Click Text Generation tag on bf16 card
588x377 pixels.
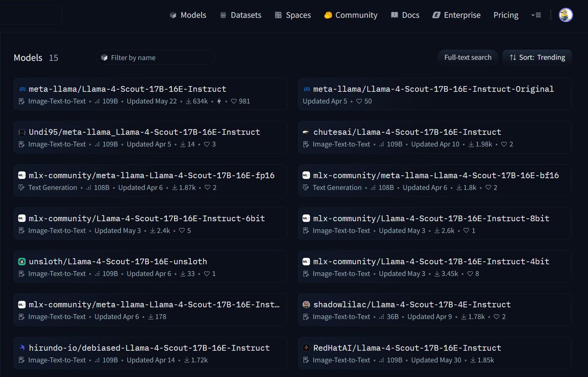(337, 188)
